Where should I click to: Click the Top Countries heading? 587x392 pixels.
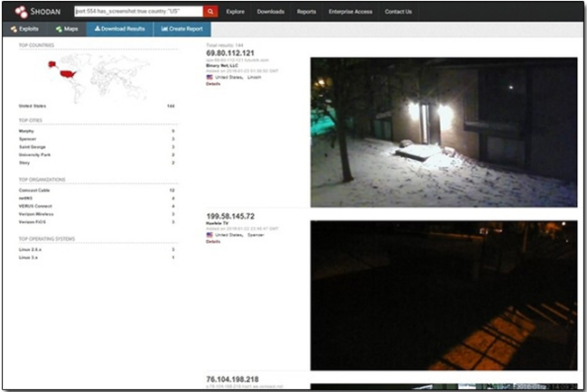pos(36,45)
